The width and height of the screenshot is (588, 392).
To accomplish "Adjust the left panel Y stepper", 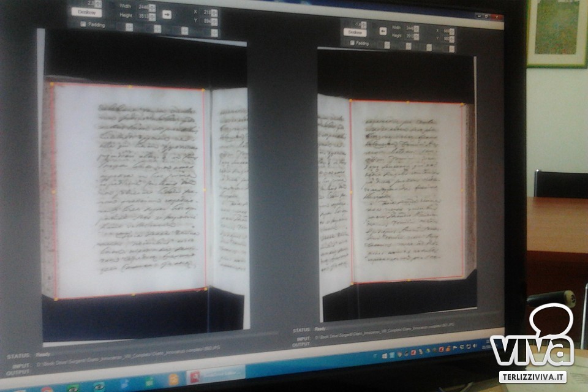I will pyautogui.click(x=214, y=22).
